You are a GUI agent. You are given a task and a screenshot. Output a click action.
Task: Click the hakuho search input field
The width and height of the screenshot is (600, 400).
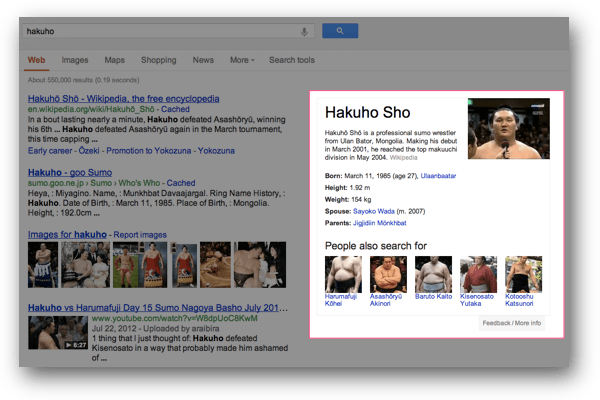point(168,31)
